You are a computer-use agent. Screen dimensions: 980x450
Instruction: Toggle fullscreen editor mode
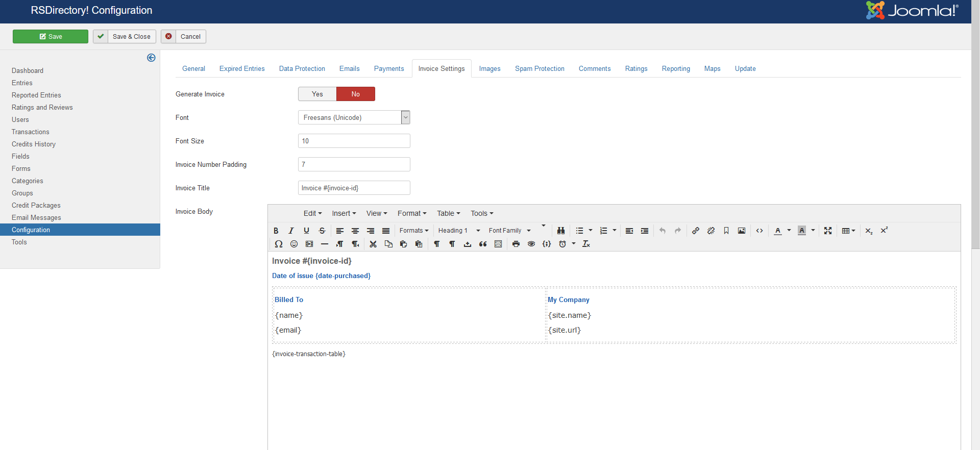(x=828, y=231)
